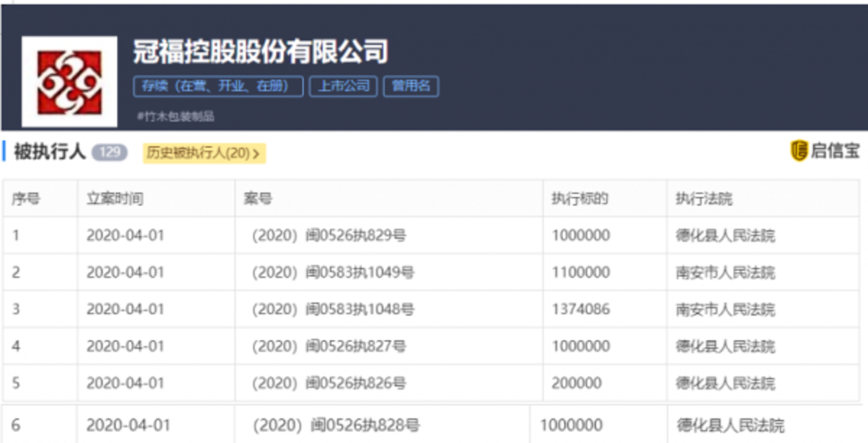Viewport: 868px width, 443px height.
Task: Click date 2020-04-01 for case 闽0526执829号
Action: 125,235
